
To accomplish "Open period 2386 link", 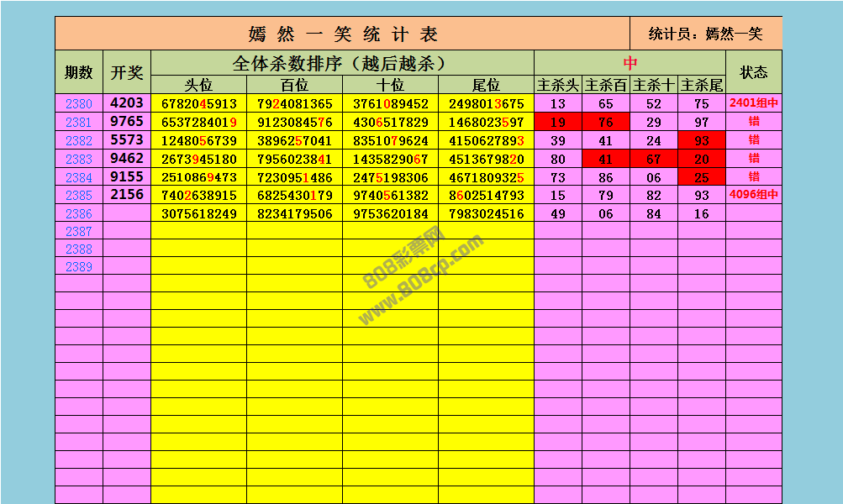I will tap(78, 213).
